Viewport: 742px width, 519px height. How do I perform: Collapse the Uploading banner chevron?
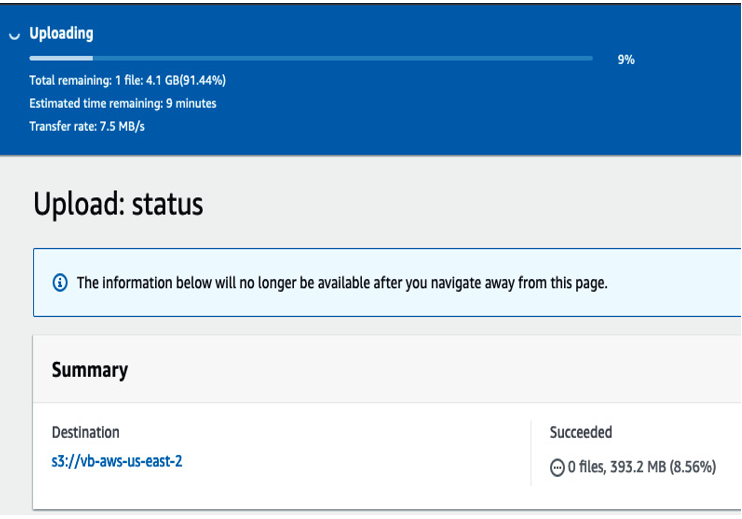[14, 35]
